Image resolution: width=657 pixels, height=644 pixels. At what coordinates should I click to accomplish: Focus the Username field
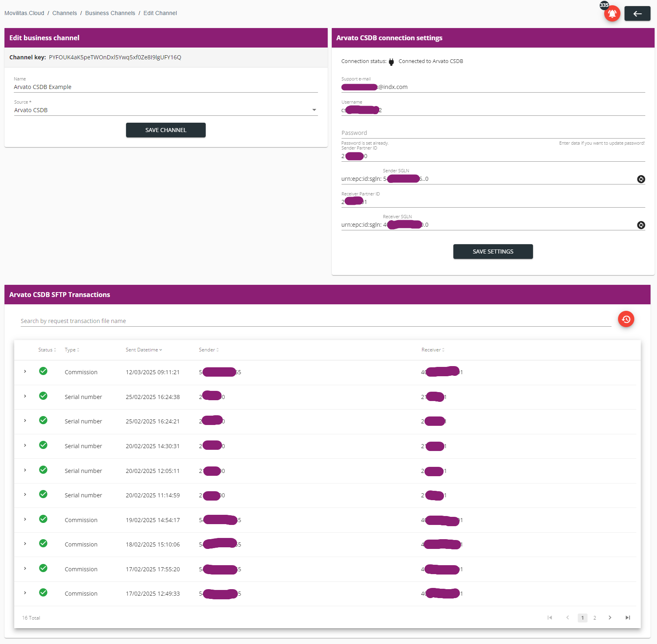(x=493, y=110)
